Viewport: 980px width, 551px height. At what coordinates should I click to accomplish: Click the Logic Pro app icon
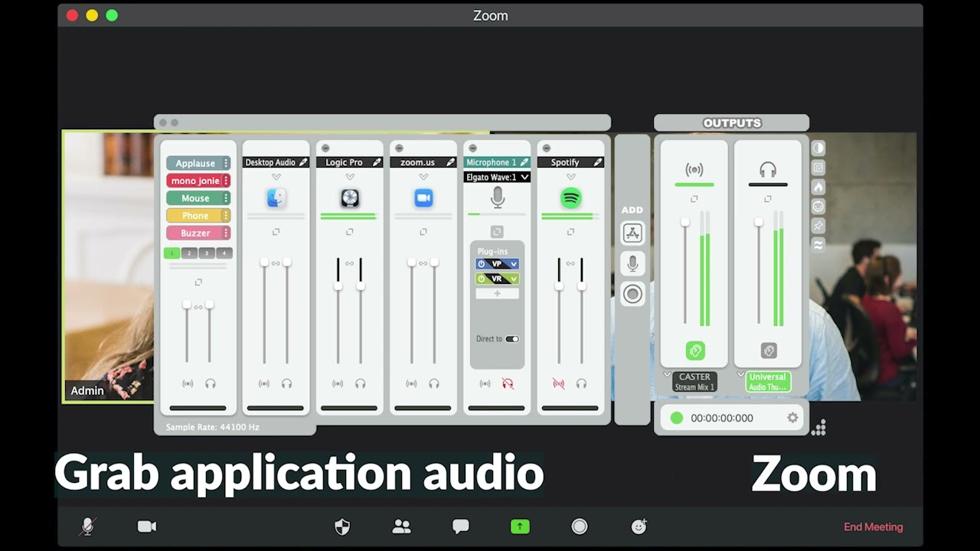[x=350, y=198]
